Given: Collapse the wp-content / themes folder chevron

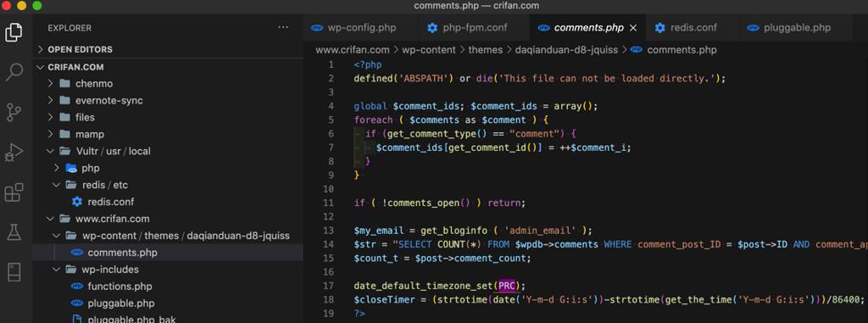Looking at the screenshot, I should (57, 236).
